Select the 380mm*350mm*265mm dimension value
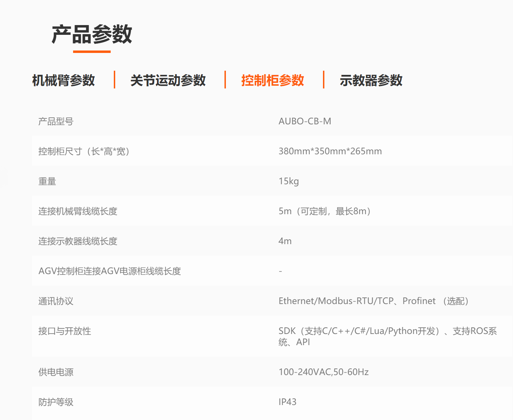This screenshot has height=420, width=513. (330, 151)
